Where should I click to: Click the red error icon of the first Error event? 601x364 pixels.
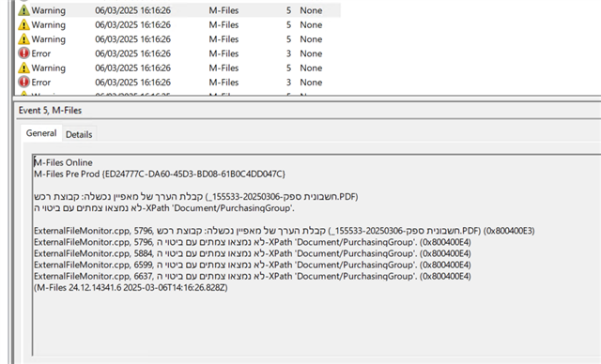[x=23, y=53]
